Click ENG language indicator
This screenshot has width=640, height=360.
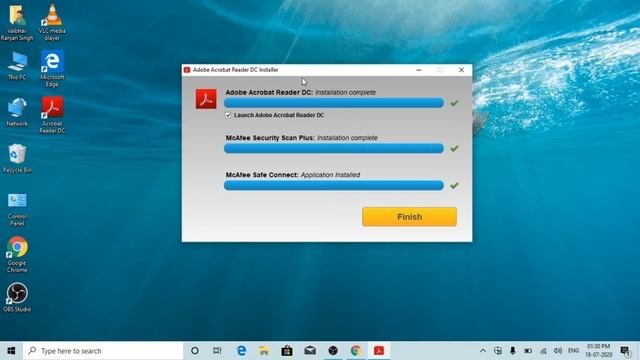pos(573,351)
